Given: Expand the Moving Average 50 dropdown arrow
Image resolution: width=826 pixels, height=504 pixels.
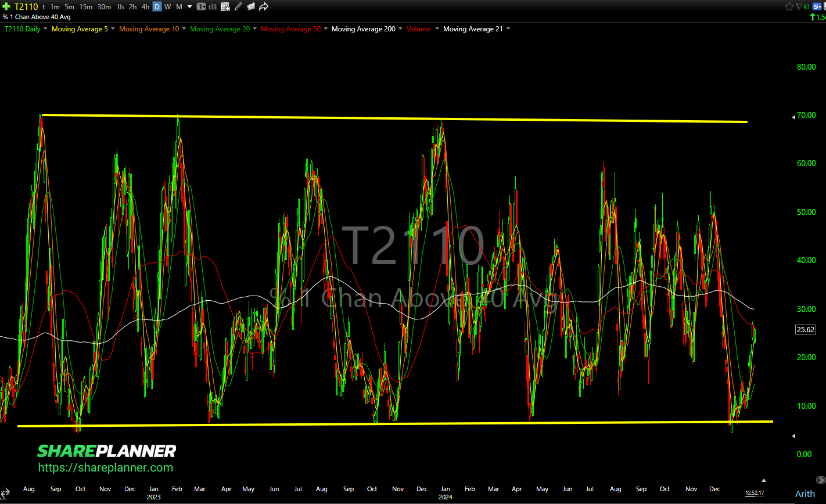Looking at the screenshot, I should (x=325, y=29).
